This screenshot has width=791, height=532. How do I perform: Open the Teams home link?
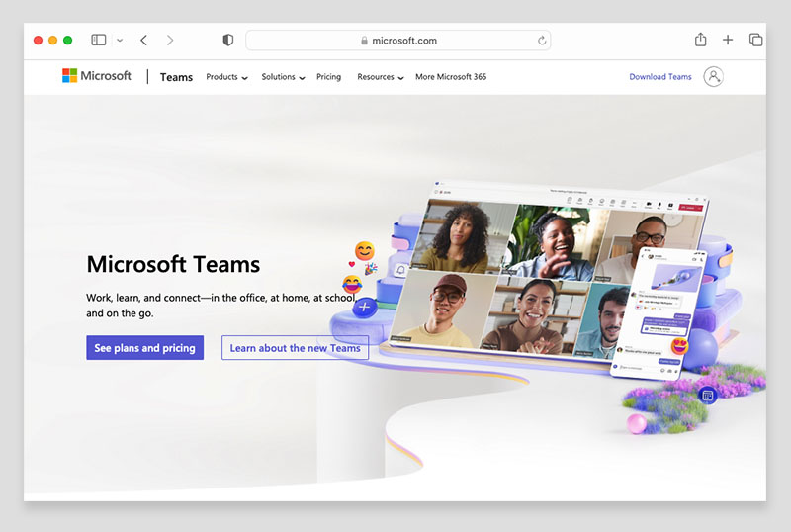[x=176, y=77]
